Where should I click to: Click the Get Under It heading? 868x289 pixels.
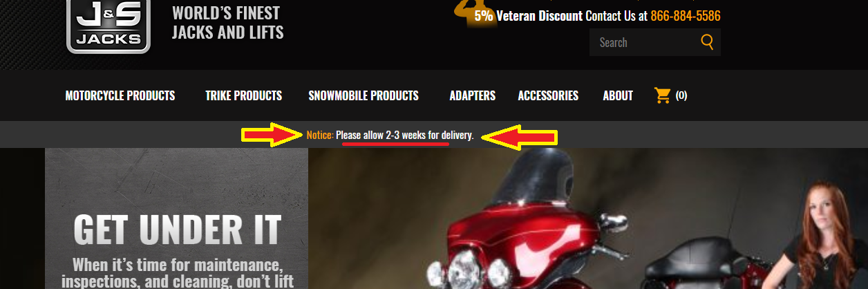178,229
